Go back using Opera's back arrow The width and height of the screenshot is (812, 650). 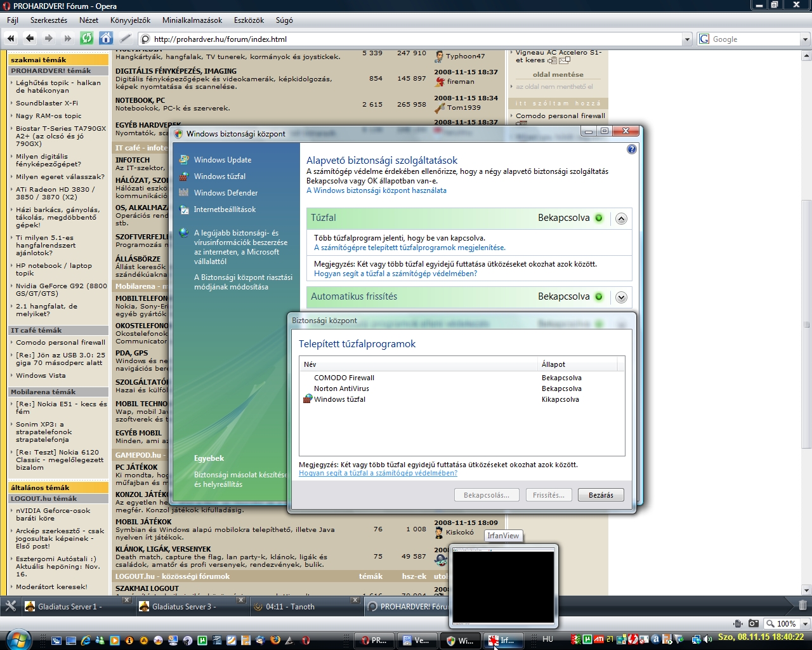pyautogui.click(x=30, y=39)
